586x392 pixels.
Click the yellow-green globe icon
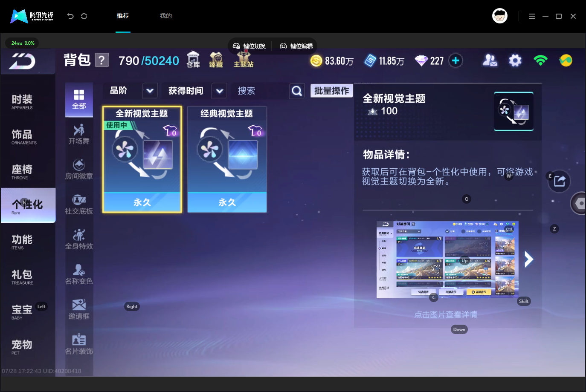[566, 61]
